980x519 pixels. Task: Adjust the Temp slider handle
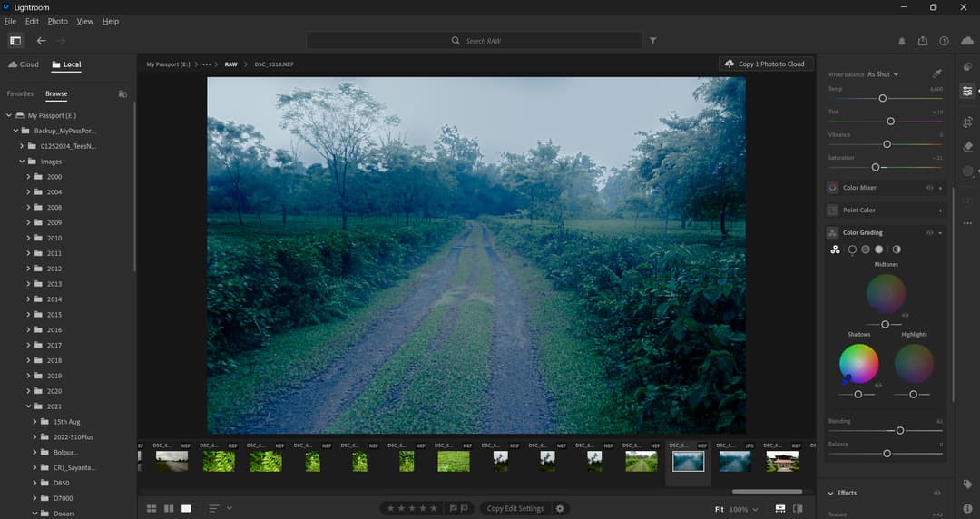coord(883,98)
